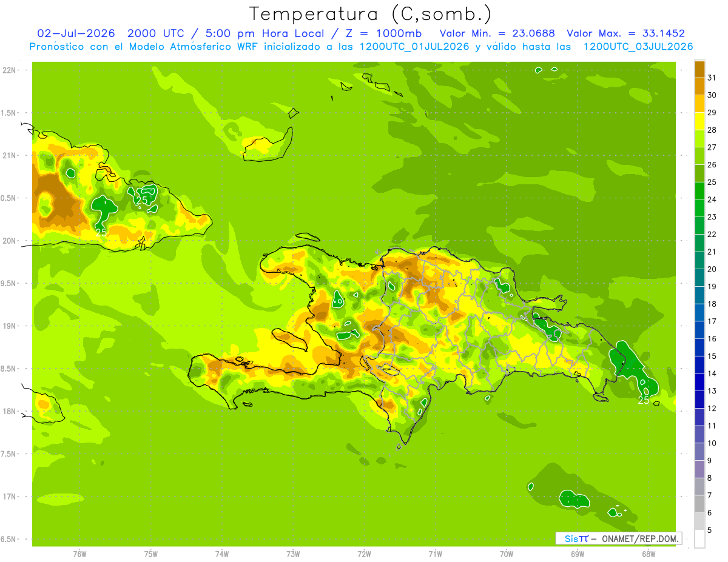
Task: Click latitude axis label "21N"
Action: (x=10, y=155)
